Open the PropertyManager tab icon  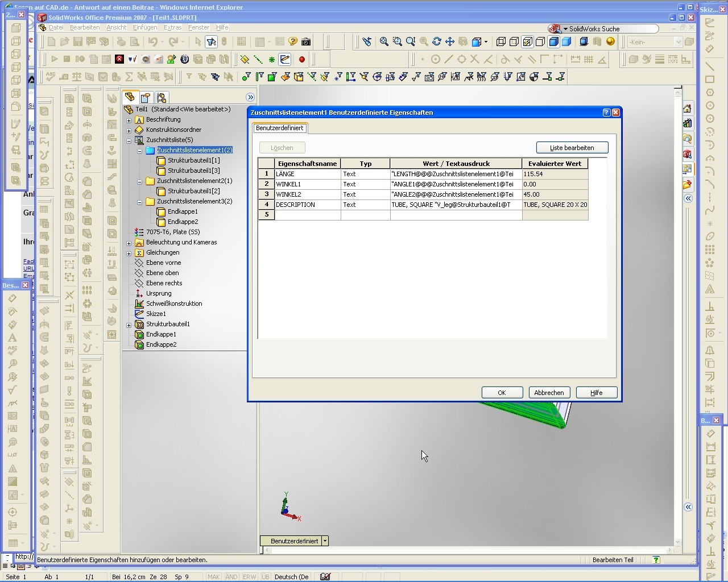click(x=146, y=97)
